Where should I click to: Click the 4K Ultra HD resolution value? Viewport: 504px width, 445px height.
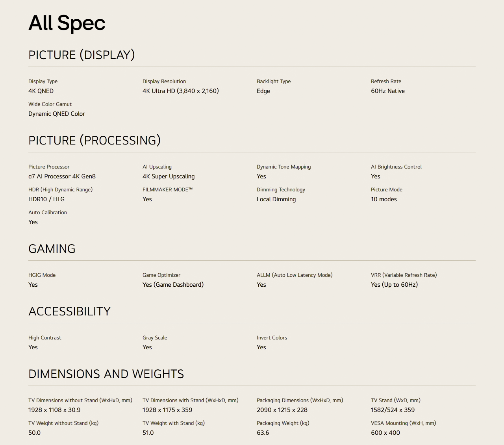180,91
